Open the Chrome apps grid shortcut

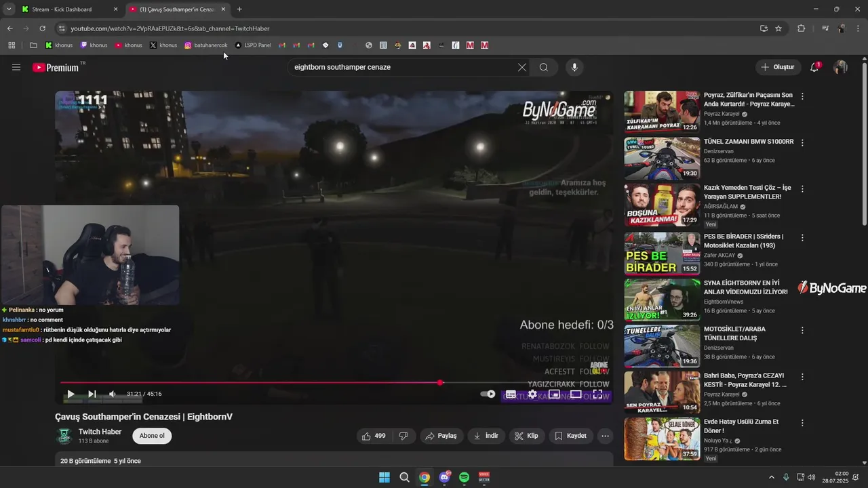coord(12,45)
